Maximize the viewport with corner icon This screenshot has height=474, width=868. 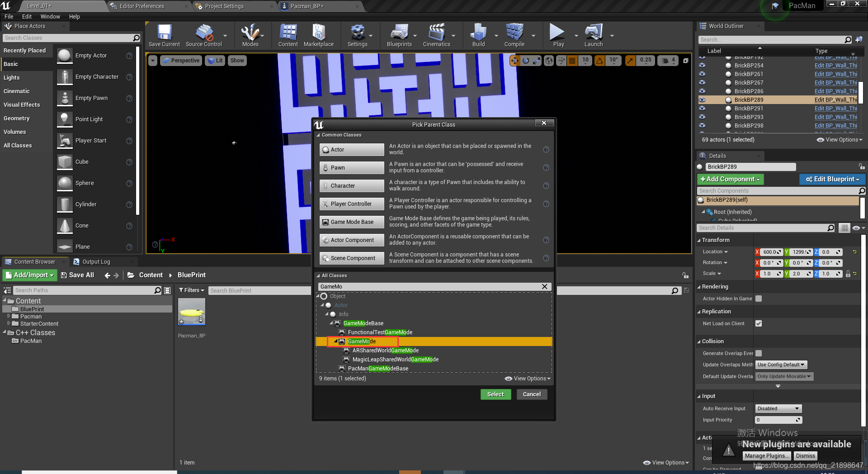tap(686, 61)
